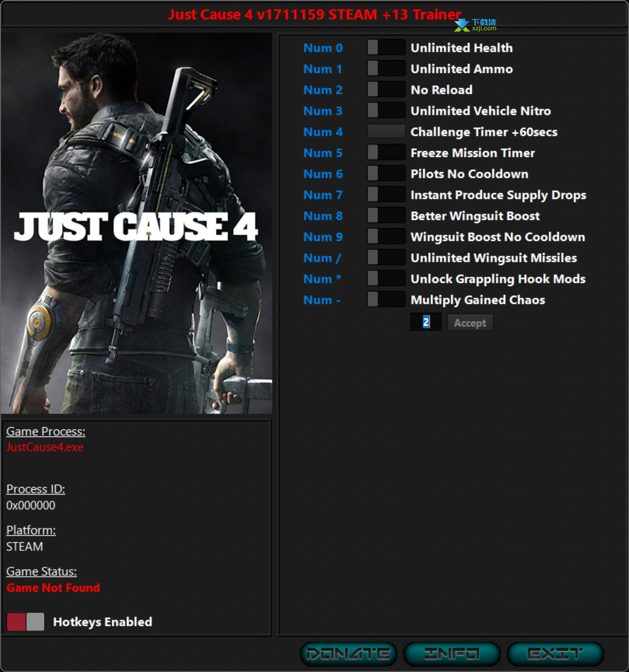Screen dimensions: 629x672
Task: Toggle Freeze Mission Timer switch
Action: 386,152
